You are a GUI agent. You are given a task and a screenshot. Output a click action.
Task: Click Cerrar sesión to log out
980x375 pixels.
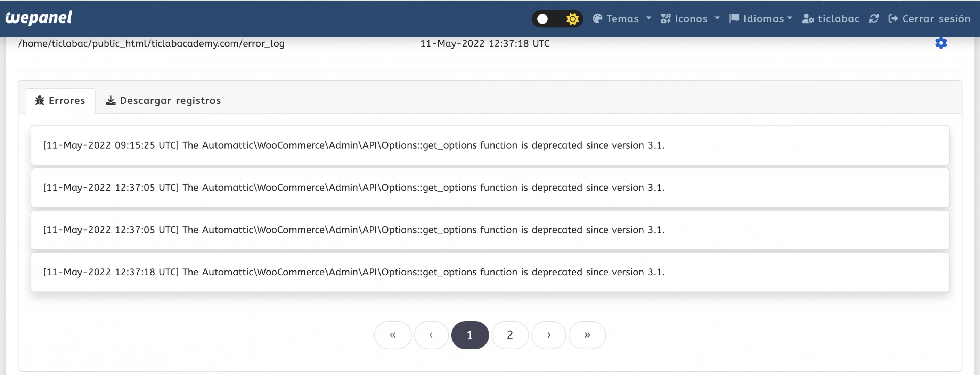point(929,19)
